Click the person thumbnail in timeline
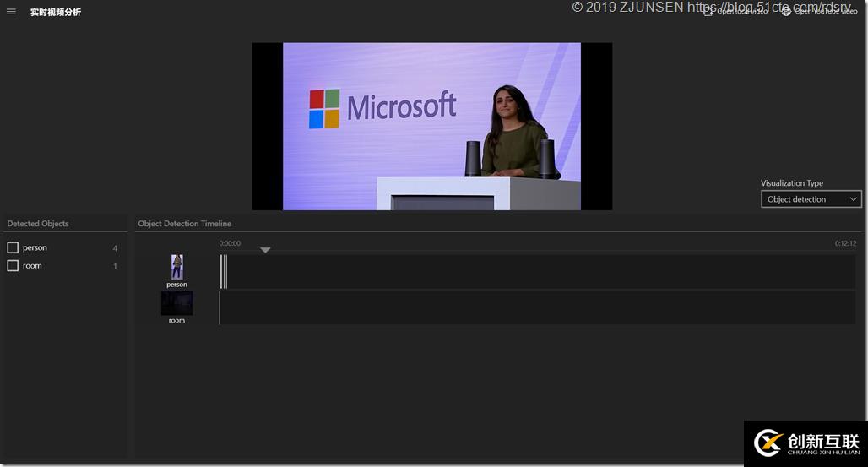This screenshot has width=868, height=467. (176, 267)
